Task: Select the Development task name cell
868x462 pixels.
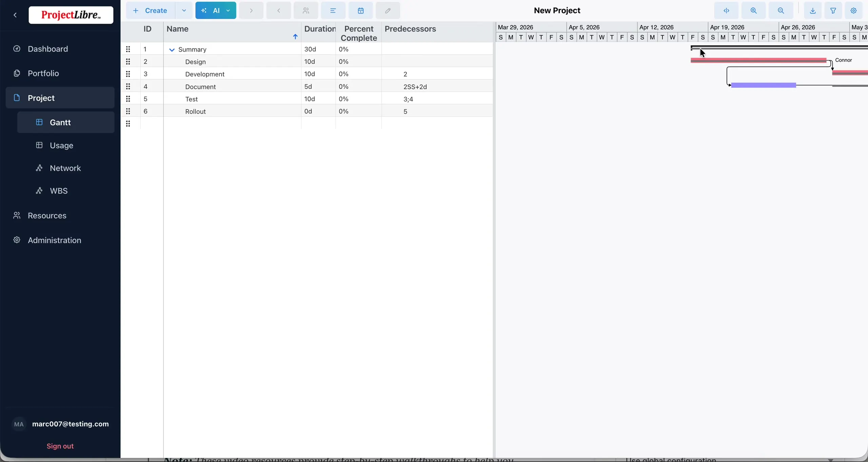Action: tap(232, 74)
